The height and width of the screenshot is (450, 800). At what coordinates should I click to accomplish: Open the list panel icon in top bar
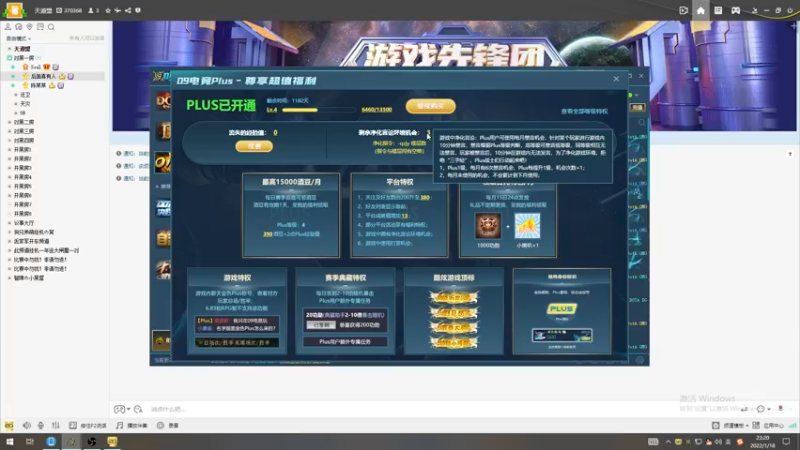click(718, 10)
